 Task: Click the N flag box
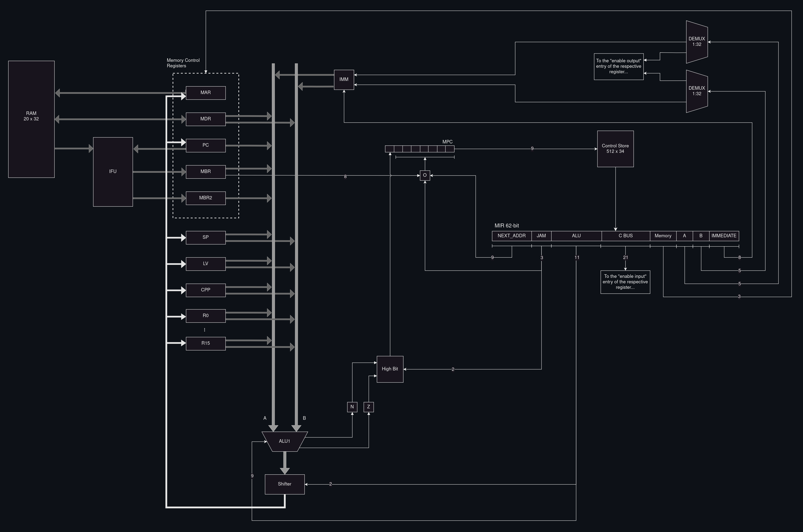tap(352, 407)
